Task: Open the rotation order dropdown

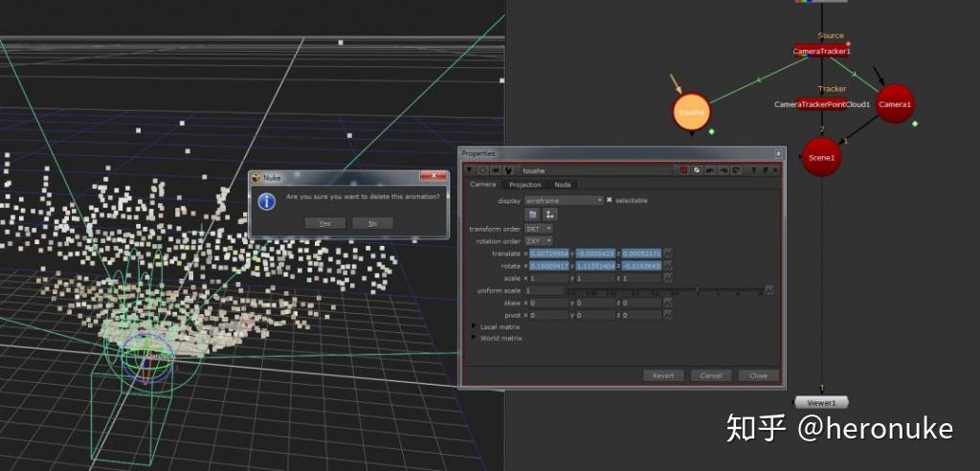Action: (538, 241)
